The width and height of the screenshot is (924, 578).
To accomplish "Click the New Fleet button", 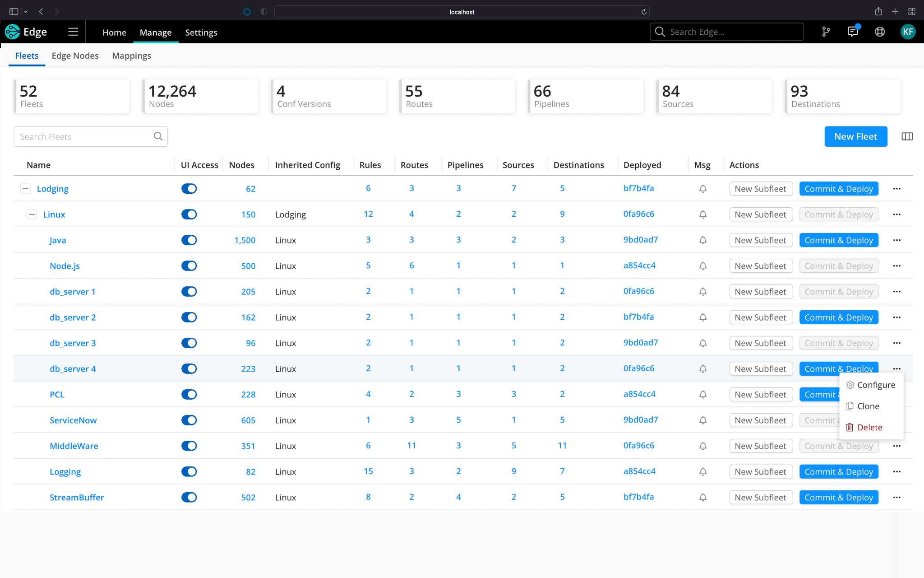I will pos(855,136).
